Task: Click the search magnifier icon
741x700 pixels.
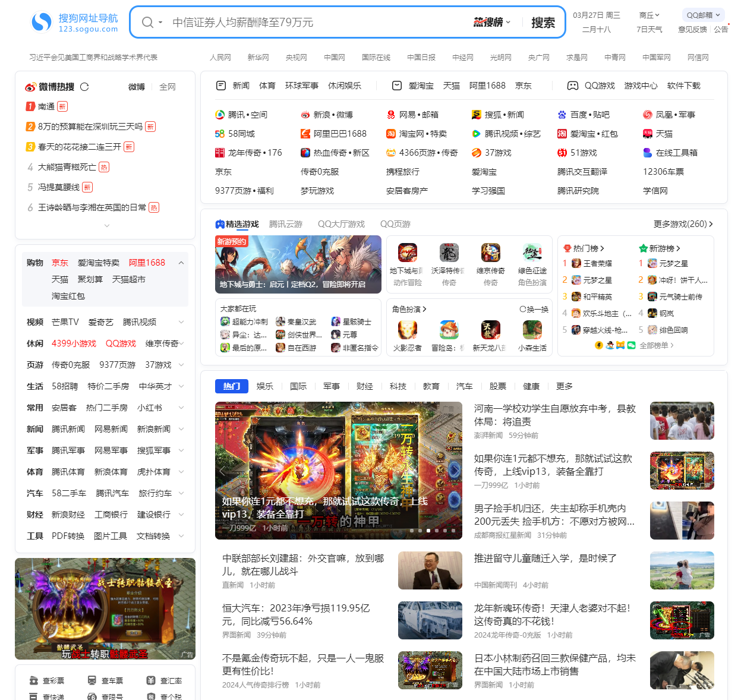Action: click(x=147, y=22)
